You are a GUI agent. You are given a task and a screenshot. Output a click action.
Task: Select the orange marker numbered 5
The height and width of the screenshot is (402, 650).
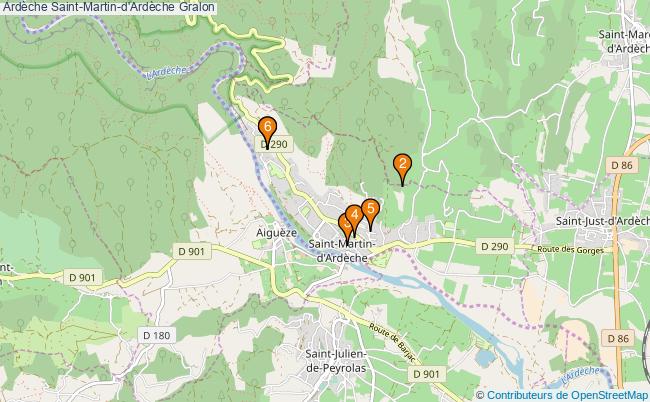pos(371,211)
